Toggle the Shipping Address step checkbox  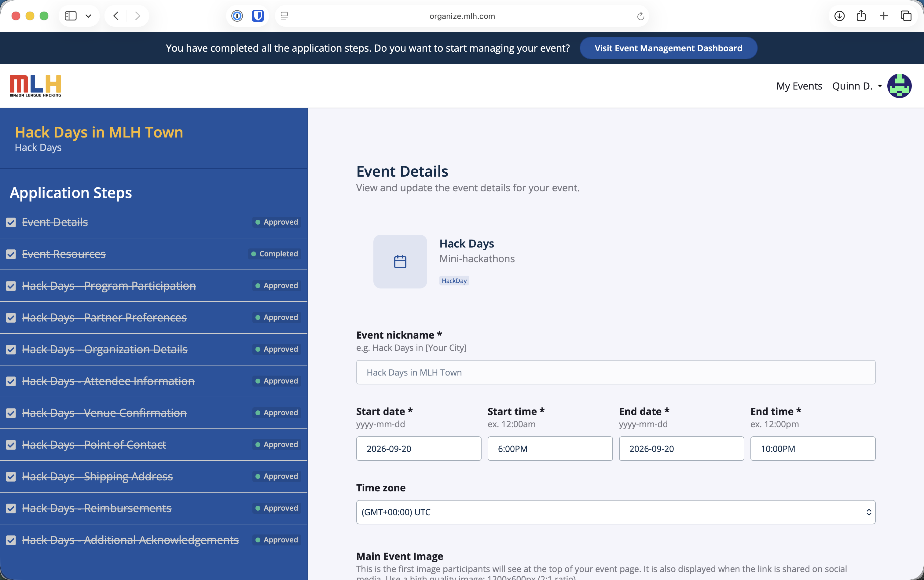point(11,477)
